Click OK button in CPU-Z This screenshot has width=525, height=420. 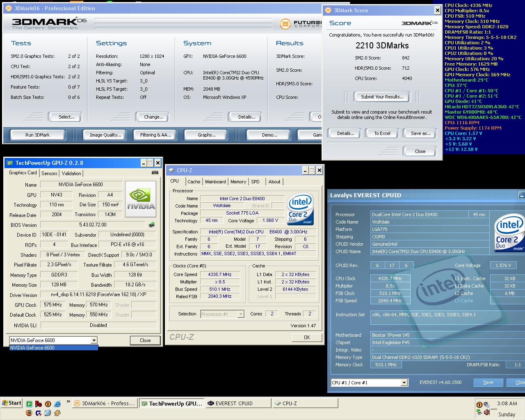pyautogui.click(x=307, y=337)
